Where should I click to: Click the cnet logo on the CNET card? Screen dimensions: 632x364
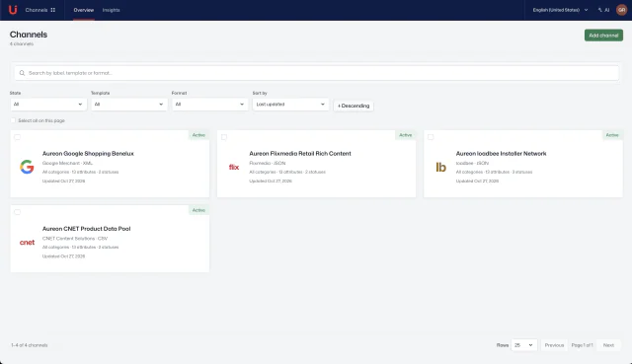(27, 242)
